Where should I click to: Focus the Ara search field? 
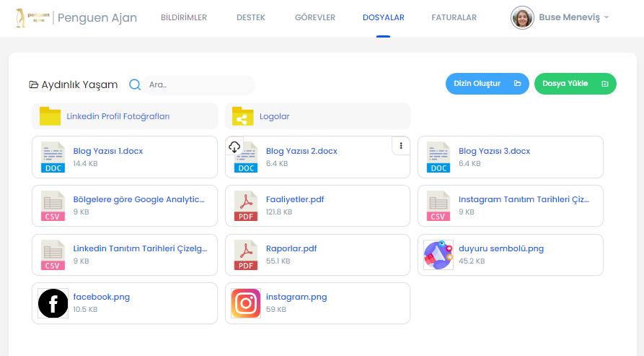coord(198,84)
